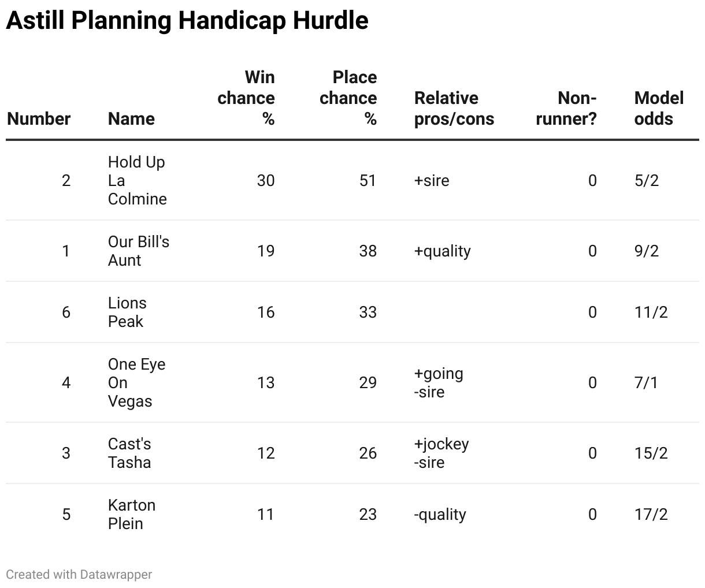This screenshot has height=588, width=705.
Task: Click One Eye On Vegas name cell
Action: [x=137, y=383]
